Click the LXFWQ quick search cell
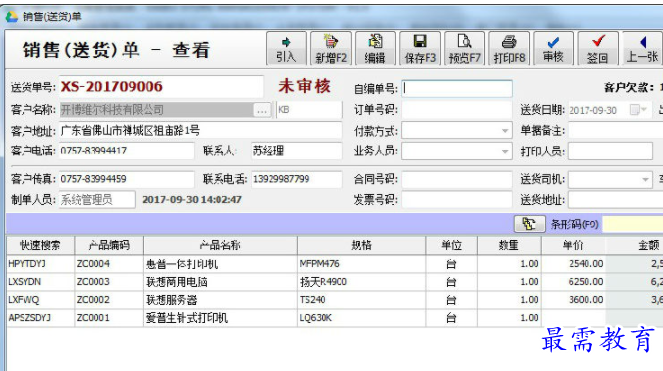 (41, 300)
